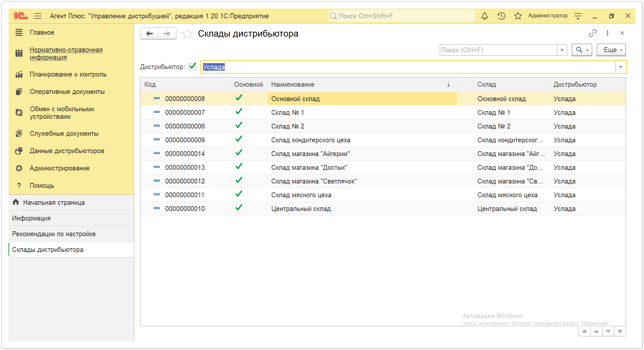Viewport: 644px width, 350px height.
Task: Open the history clock icon
Action: tap(501, 16)
